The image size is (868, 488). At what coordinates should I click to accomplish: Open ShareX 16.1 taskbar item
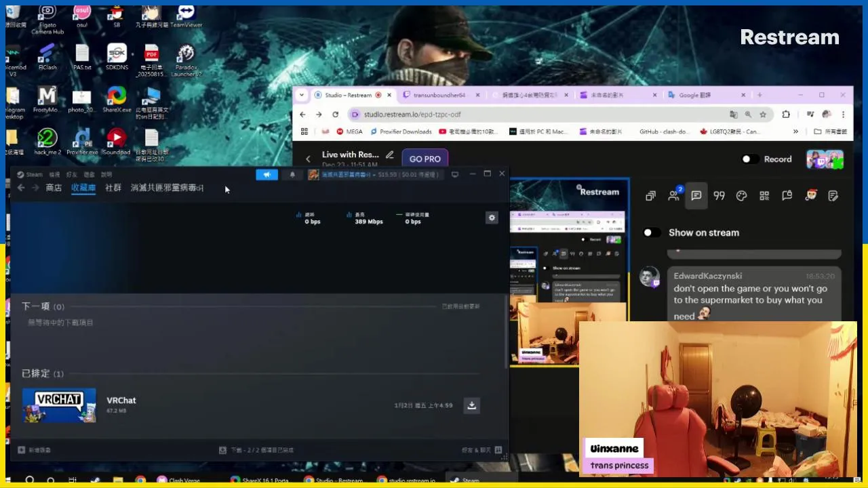click(260, 481)
